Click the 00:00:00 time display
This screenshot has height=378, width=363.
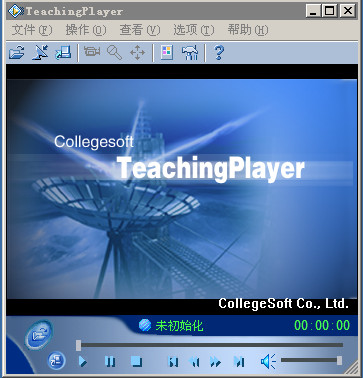[x=322, y=325]
